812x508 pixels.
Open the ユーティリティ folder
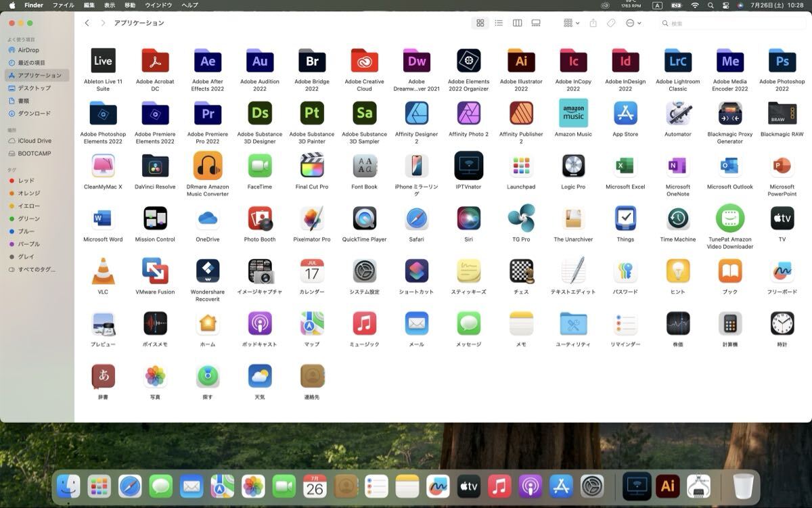[x=573, y=323]
